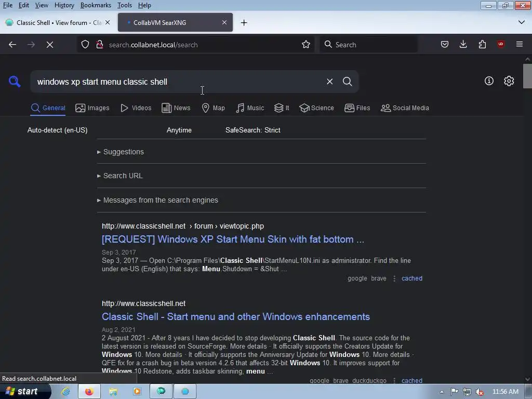Click the insecure connection lock icon
Image resolution: width=532 pixels, height=399 pixels.
99,45
